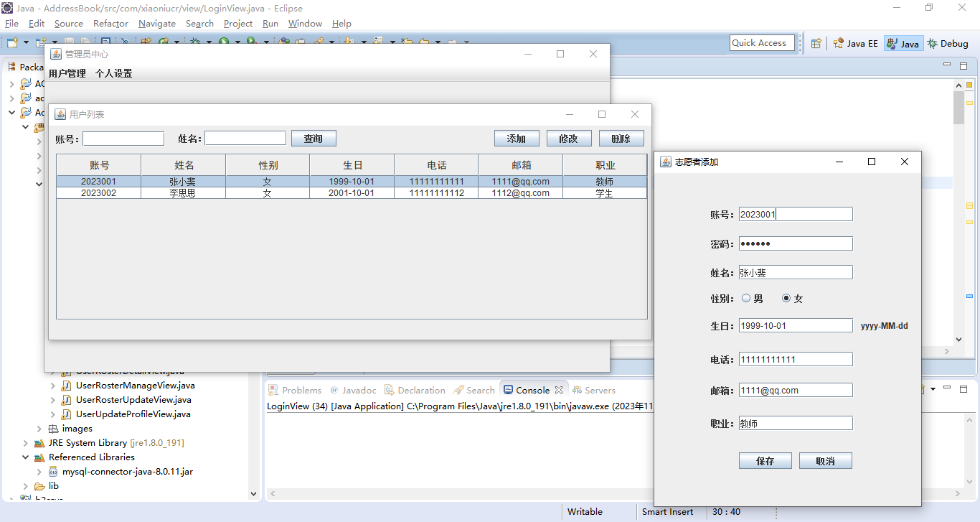Click the Servers tab icon
The height and width of the screenshot is (522, 980).
point(577,390)
